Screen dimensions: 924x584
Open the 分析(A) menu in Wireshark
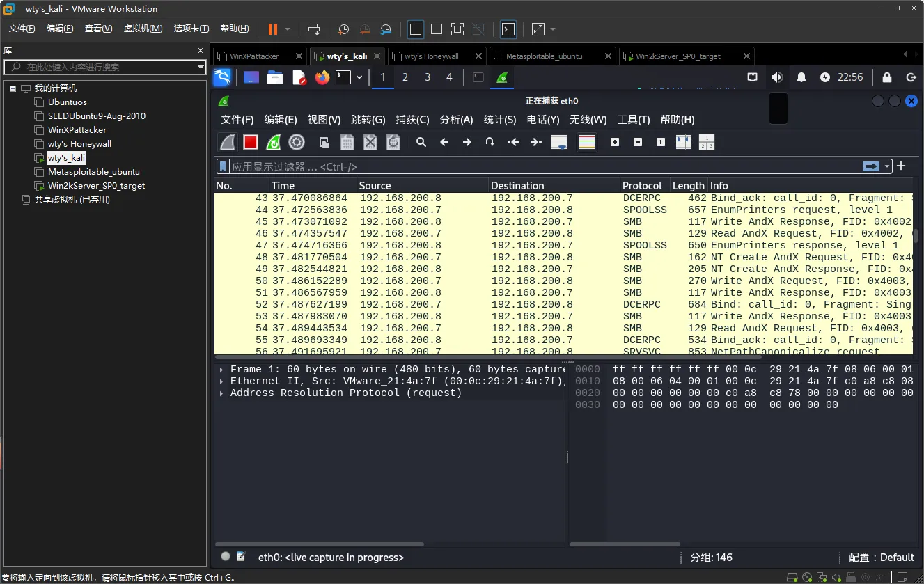click(x=456, y=120)
